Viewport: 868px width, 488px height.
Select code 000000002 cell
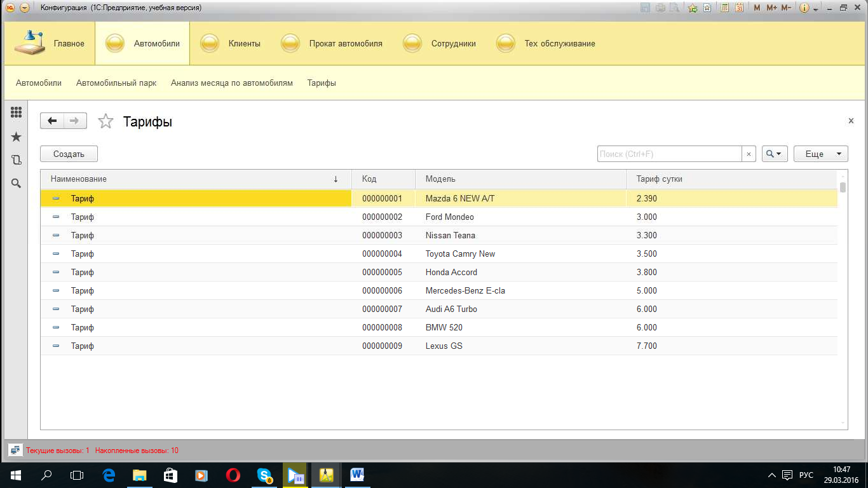coord(383,217)
